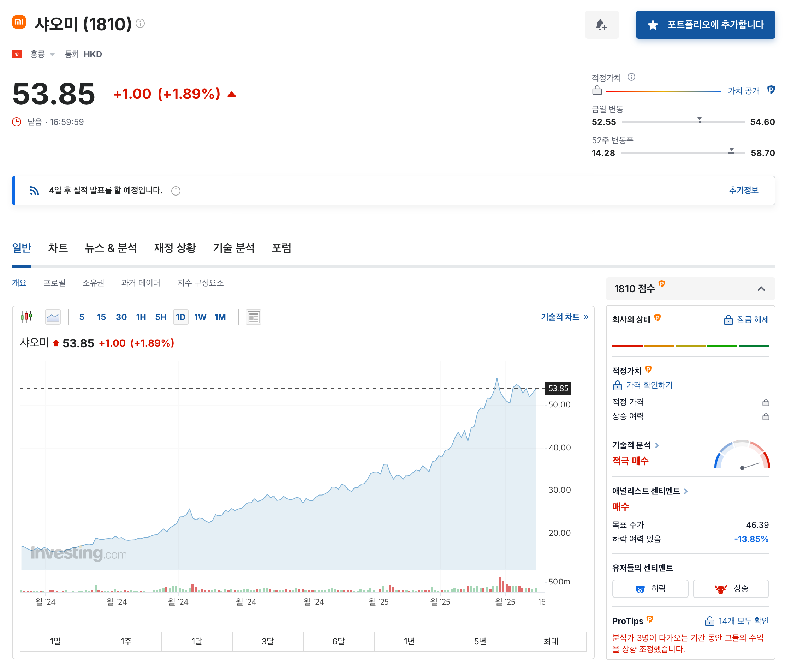Set chart interval to 5H

[161, 317]
